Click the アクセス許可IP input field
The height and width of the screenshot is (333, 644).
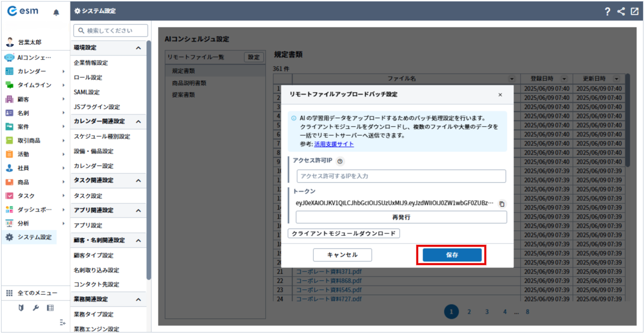point(401,176)
